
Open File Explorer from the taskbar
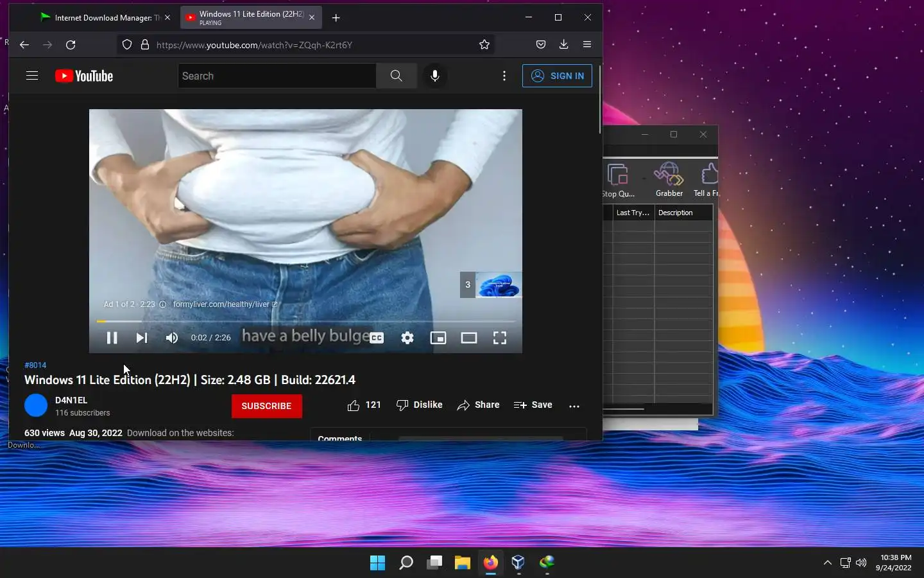pos(463,563)
